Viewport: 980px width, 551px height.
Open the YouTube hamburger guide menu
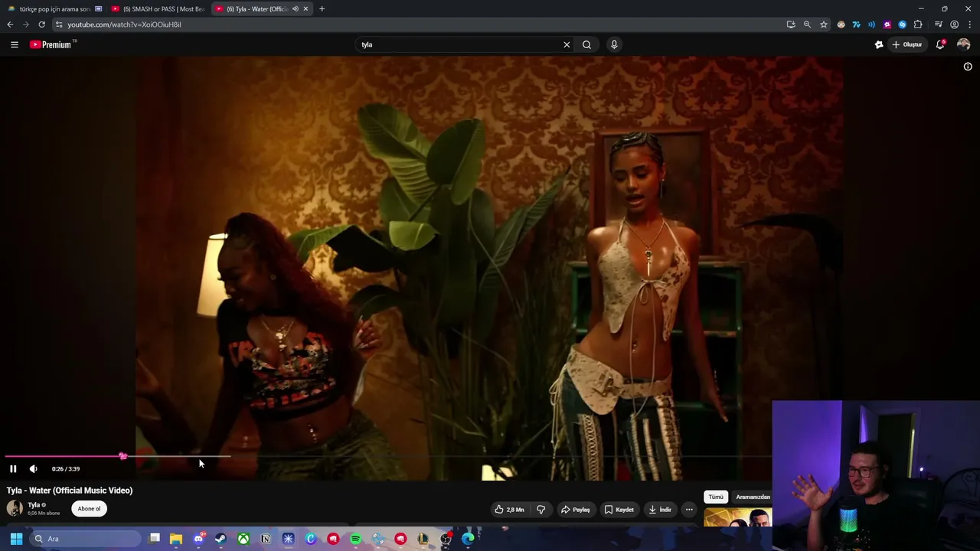click(14, 44)
